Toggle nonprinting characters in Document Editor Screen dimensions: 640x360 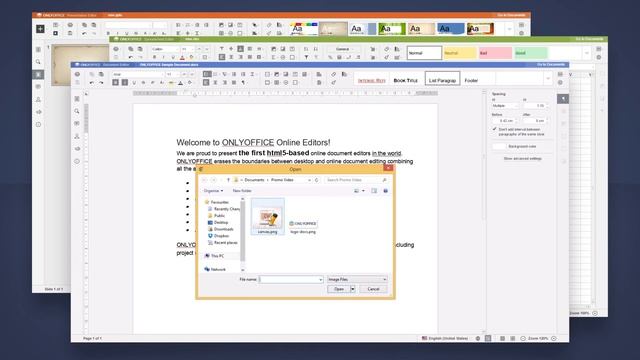click(x=243, y=82)
